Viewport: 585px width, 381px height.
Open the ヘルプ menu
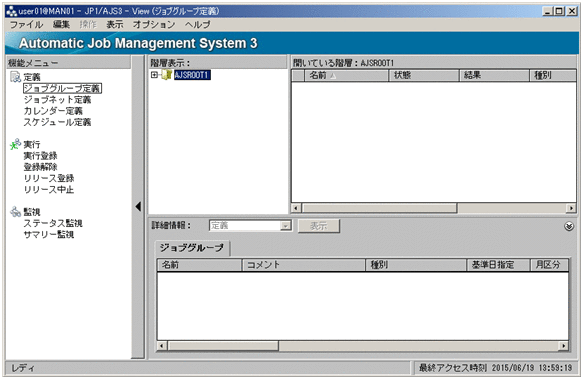pyautogui.click(x=198, y=25)
